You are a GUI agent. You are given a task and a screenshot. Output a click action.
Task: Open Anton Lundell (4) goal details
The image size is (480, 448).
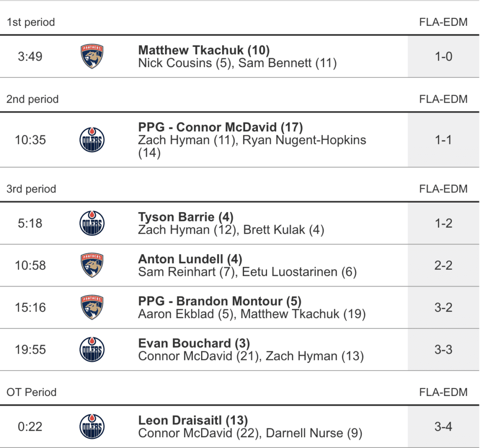(x=190, y=259)
